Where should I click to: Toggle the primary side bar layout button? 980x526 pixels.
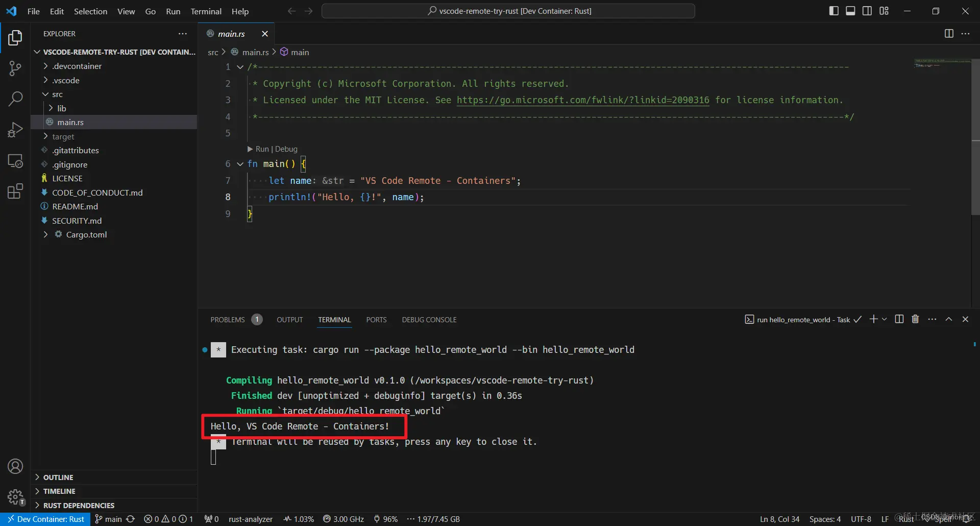[834, 11]
